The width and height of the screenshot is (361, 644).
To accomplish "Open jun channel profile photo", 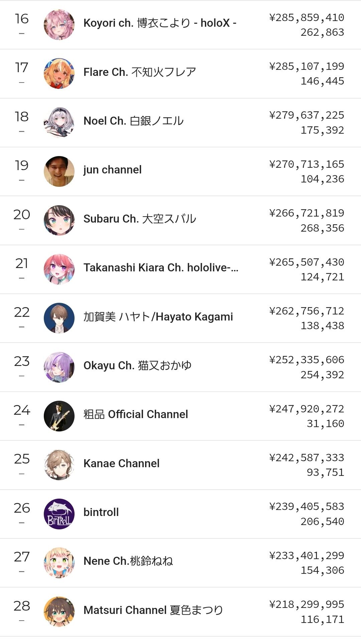I will coord(59,171).
